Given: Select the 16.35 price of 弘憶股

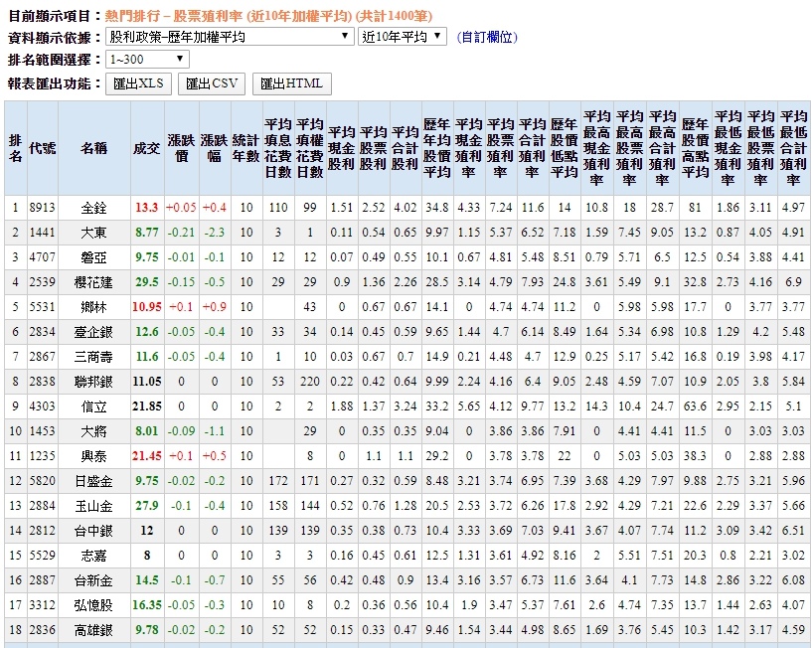Looking at the screenshot, I should [x=147, y=605].
